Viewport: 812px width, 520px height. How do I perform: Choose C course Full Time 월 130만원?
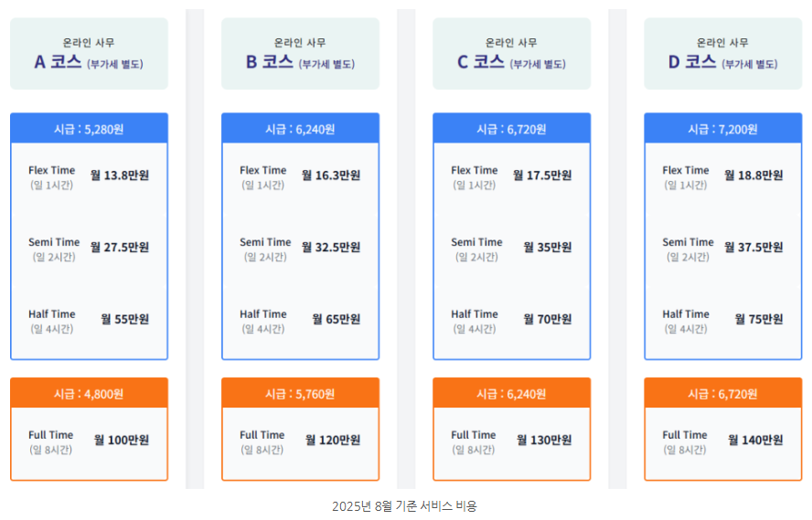[x=511, y=442]
